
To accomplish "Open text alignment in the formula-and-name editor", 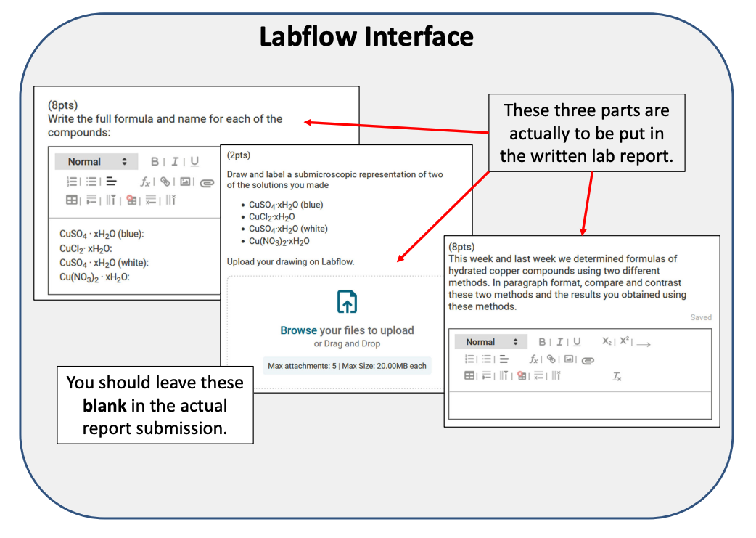I will (x=112, y=182).
